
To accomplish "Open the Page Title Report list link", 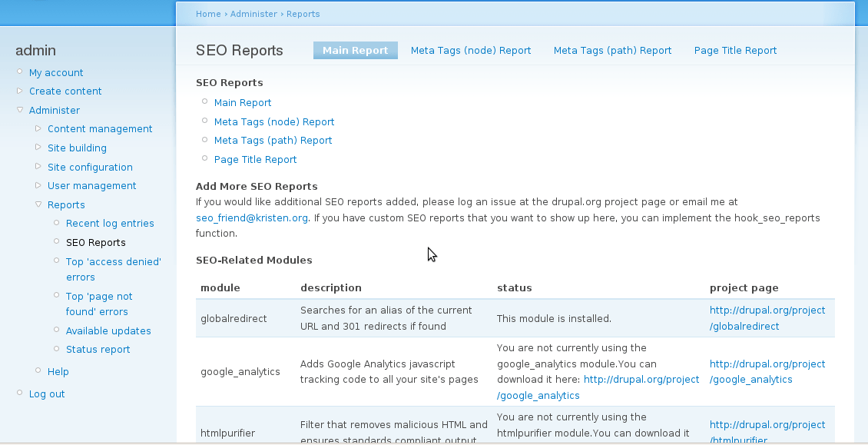I will tap(255, 160).
